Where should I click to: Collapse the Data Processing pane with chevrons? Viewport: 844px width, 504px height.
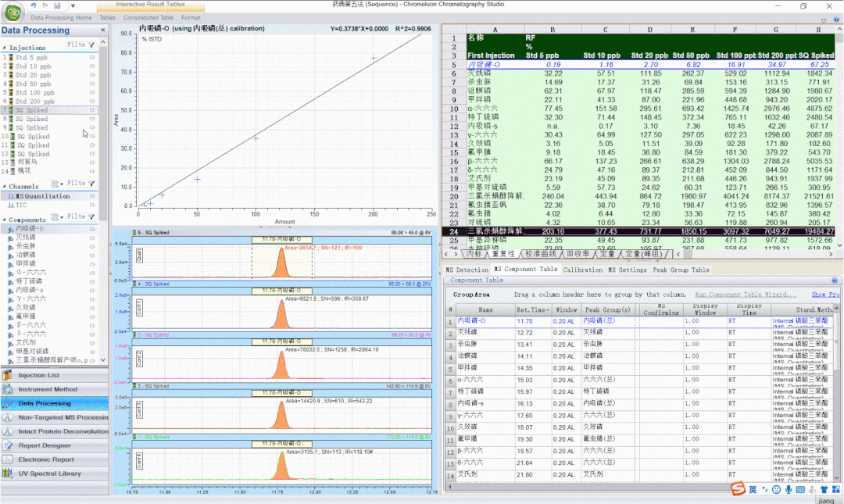(x=103, y=30)
